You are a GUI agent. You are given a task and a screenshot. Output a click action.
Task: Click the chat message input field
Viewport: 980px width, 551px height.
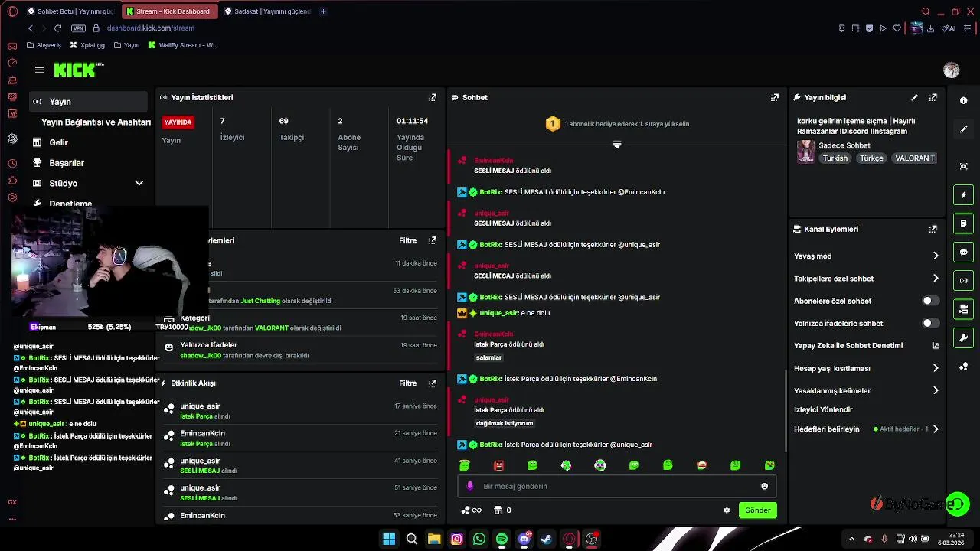pos(616,486)
